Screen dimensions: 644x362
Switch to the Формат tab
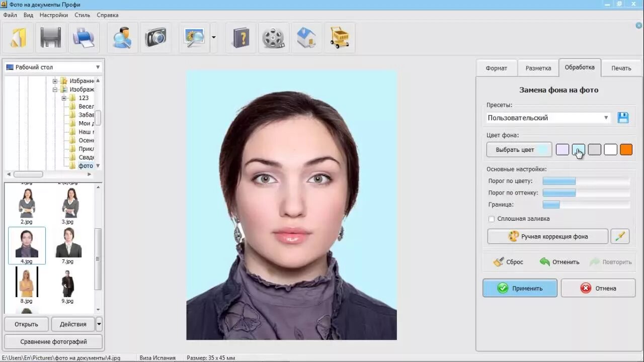click(497, 68)
